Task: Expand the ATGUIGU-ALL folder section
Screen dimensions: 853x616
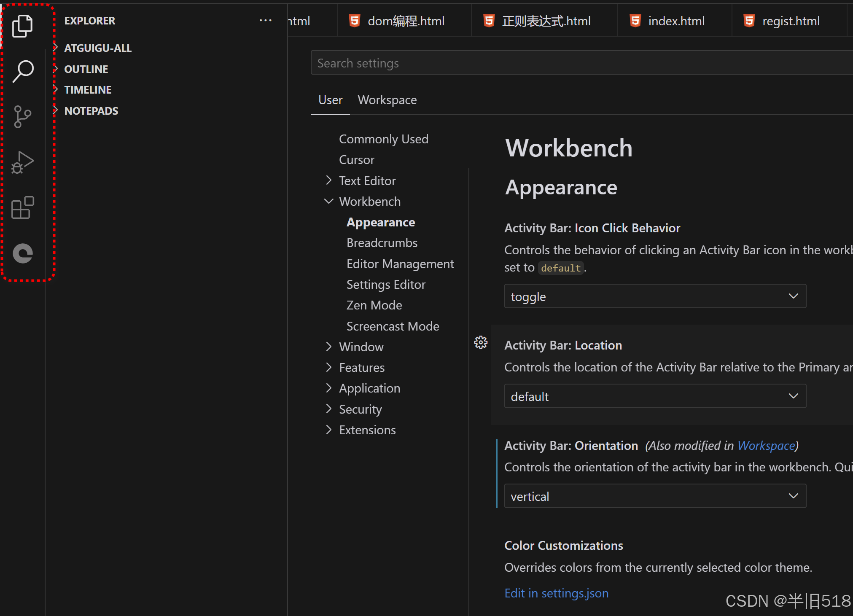Action: click(97, 48)
